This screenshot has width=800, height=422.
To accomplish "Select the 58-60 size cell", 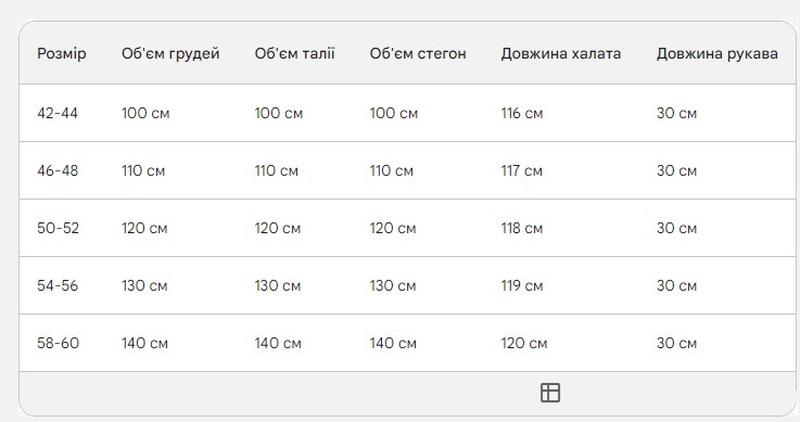I will click(58, 343).
